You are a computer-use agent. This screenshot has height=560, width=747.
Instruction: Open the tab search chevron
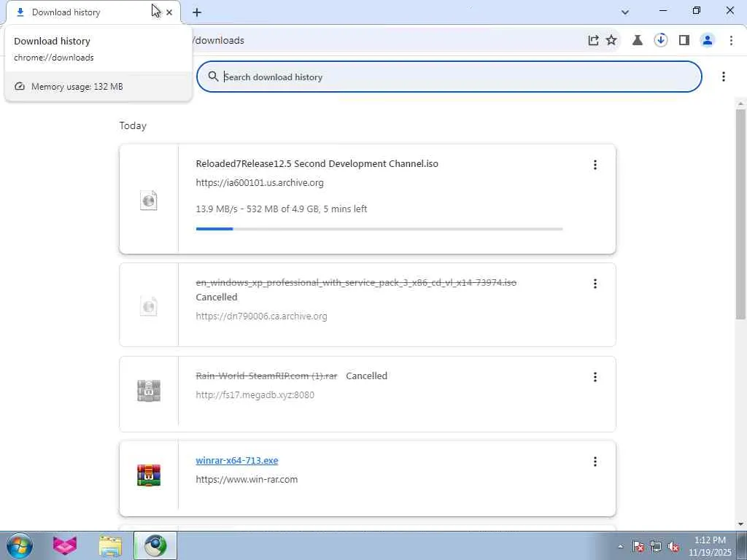click(625, 12)
